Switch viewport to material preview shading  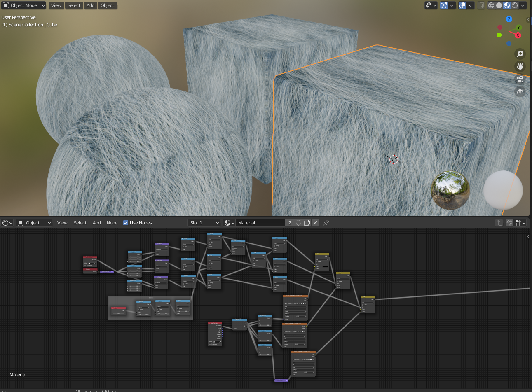pyautogui.click(x=507, y=5)
